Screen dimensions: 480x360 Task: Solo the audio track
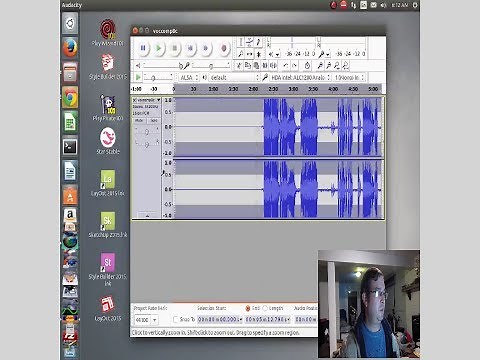coord(153,120)
